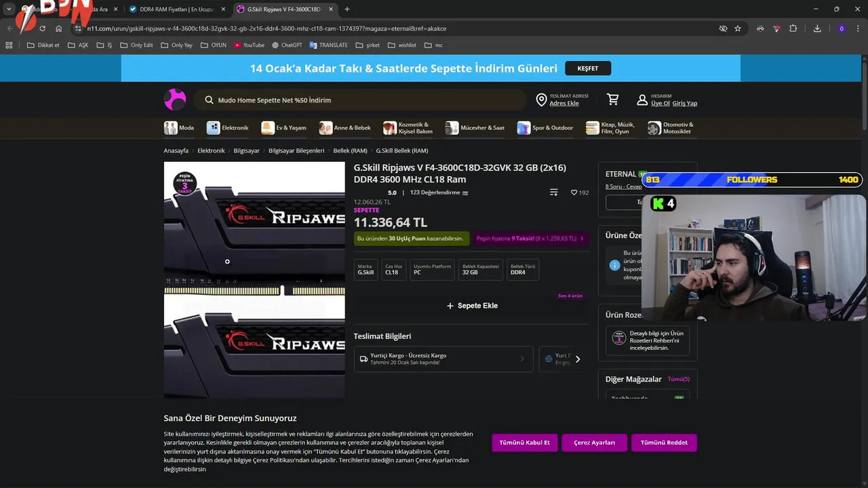Open the tab search dropdown arrow
The height and width of the screenshot is (488, 868).
(x=9, y=9)
